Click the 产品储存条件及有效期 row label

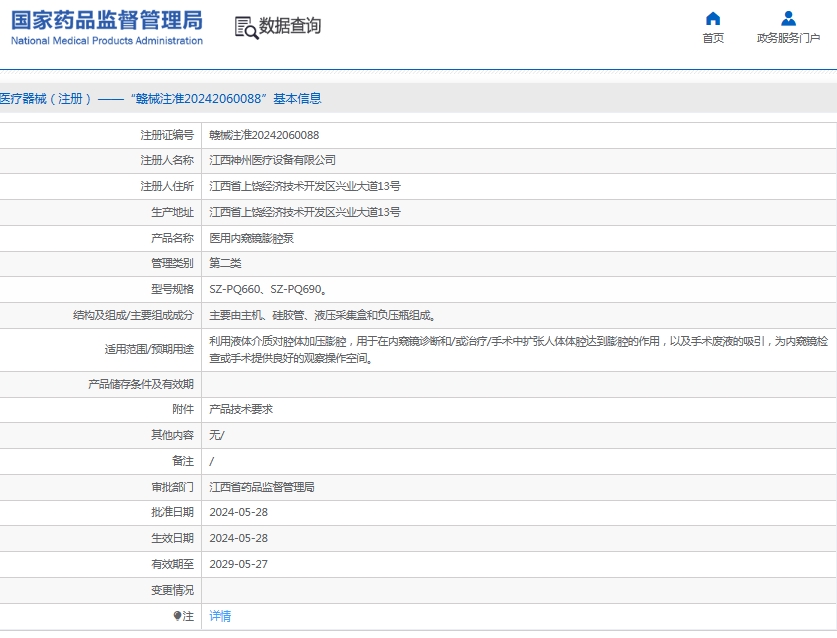[141, 384]
